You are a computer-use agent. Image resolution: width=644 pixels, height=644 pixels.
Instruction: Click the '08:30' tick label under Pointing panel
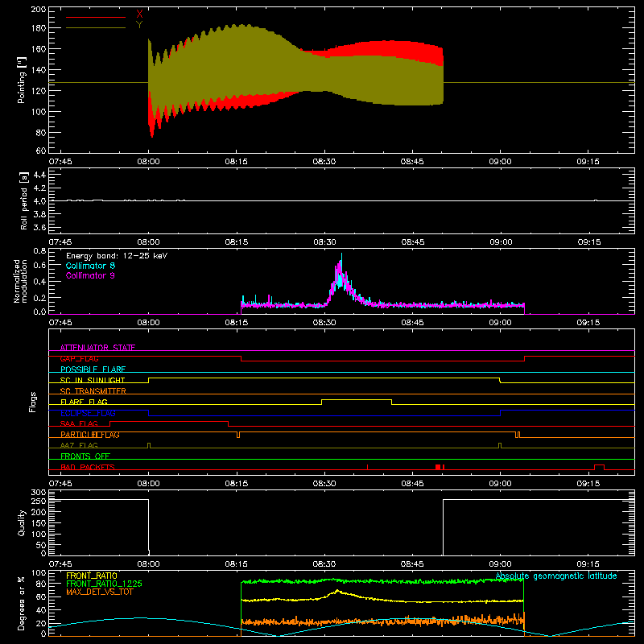point(324,162)
